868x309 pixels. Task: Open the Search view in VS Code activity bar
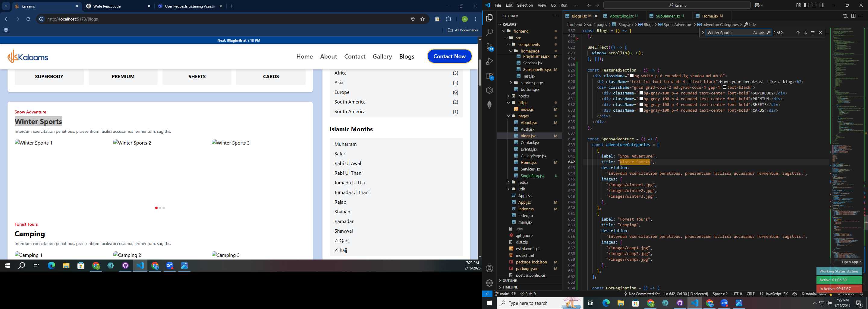coord(489,32)
